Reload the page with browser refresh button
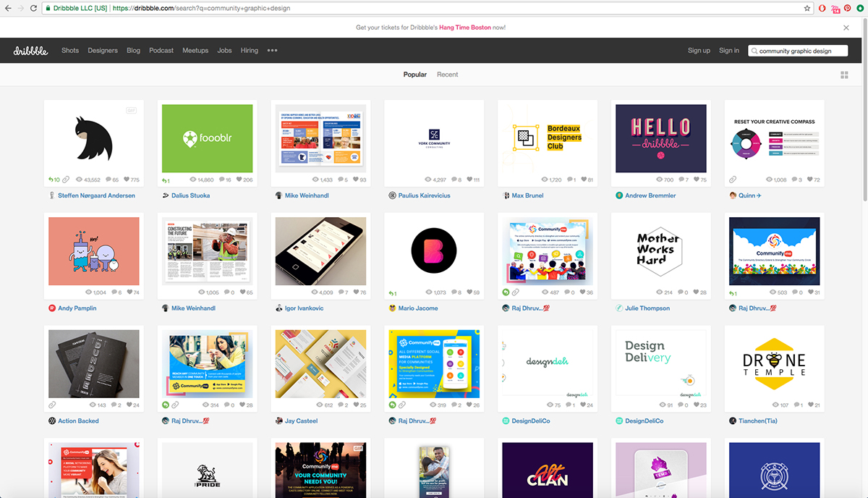The image size is (868, 498). click(33, 9)
